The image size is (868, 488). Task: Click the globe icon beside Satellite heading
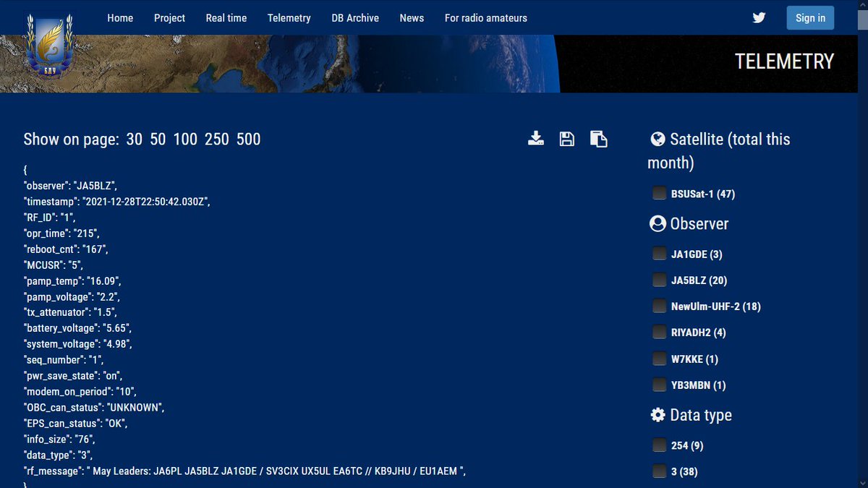tap(658, 139)
